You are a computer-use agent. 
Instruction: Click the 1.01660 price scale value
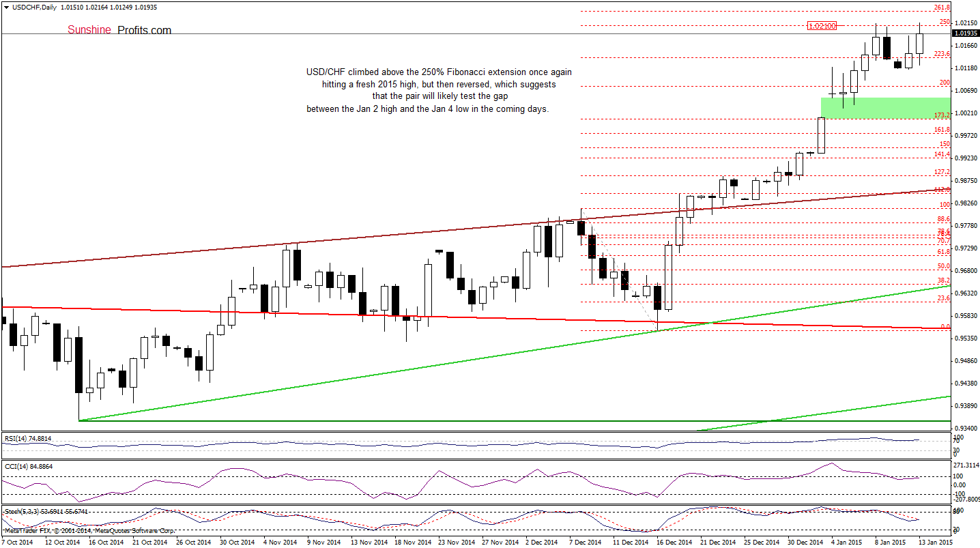(966, 46)
